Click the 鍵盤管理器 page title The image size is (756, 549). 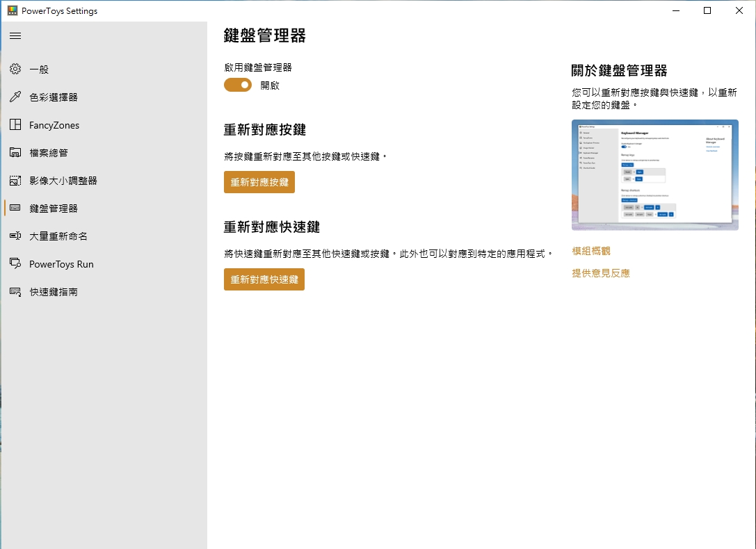pyautogui.click(x=265, y=35)
